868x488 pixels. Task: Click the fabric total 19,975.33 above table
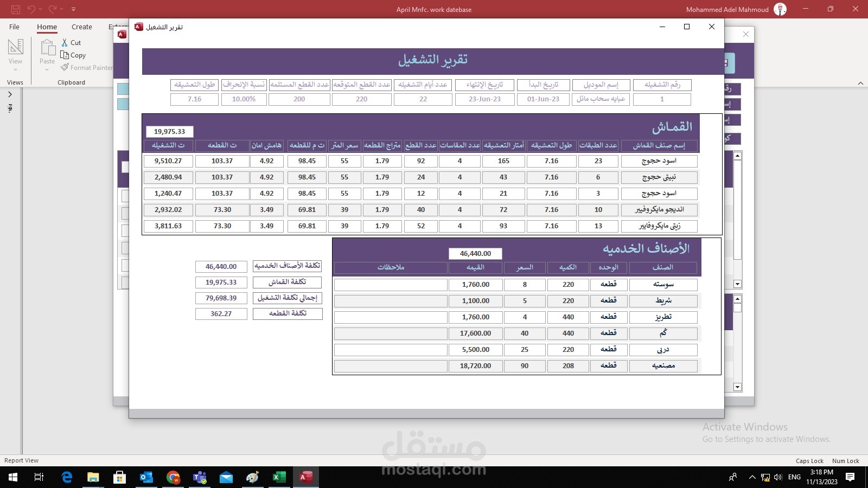click(169, 131)
